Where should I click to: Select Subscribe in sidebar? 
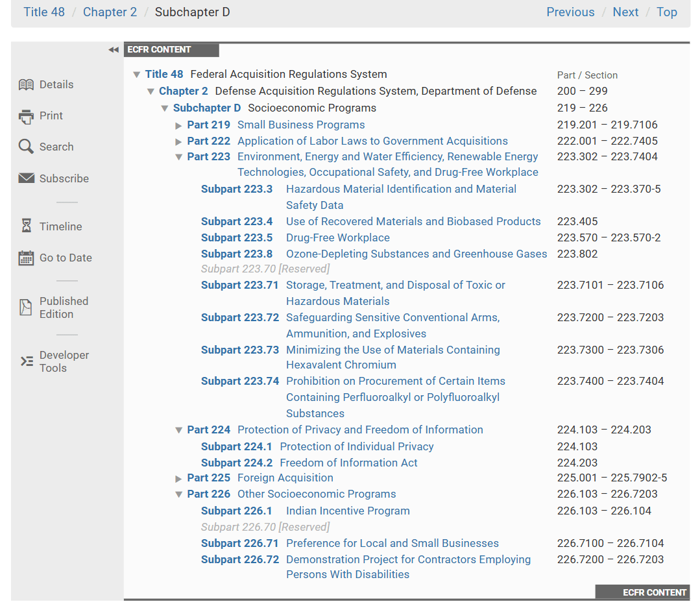[x=64, y=178]
